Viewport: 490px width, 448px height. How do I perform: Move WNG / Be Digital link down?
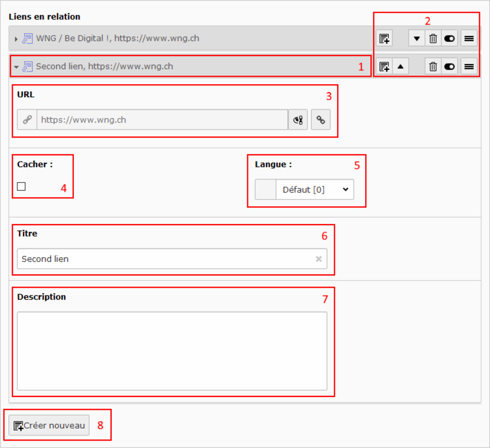pyautogui.click(x=417, y=39)
